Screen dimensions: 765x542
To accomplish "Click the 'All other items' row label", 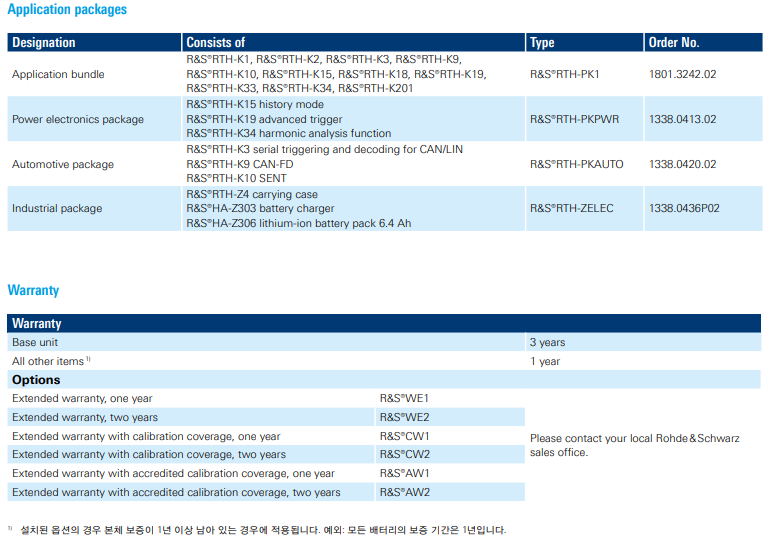I will point(51,361).
